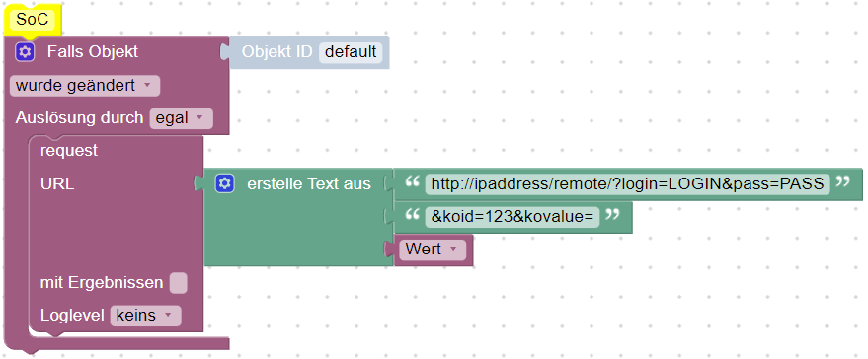Click the Objekt ID 'default' field

pyautogui.click(x=351, y=52)
